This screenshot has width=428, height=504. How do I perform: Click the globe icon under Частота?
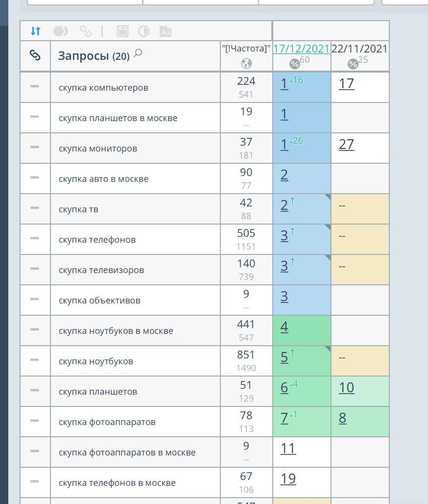(246, 63)
